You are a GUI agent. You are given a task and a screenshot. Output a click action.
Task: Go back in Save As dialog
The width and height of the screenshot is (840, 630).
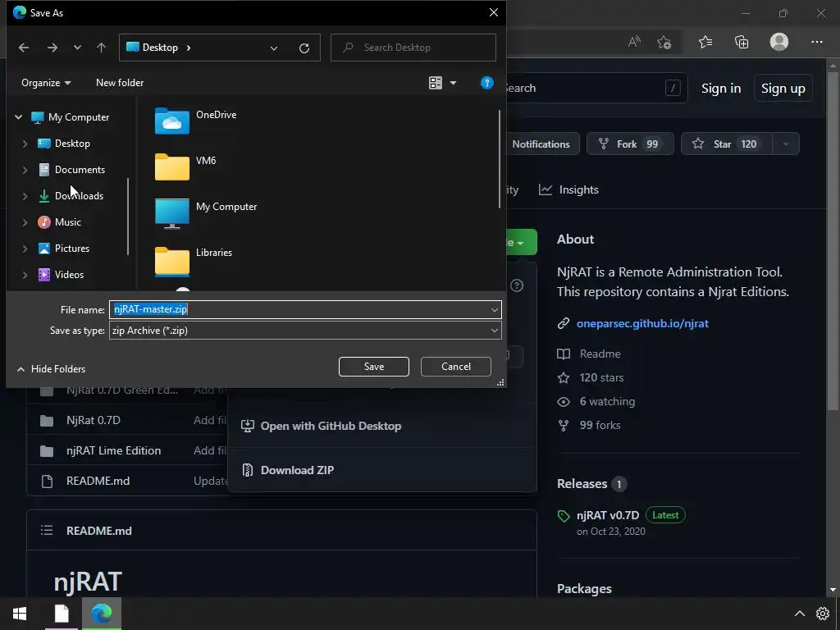pyautogui.click(x=24, y=48)
